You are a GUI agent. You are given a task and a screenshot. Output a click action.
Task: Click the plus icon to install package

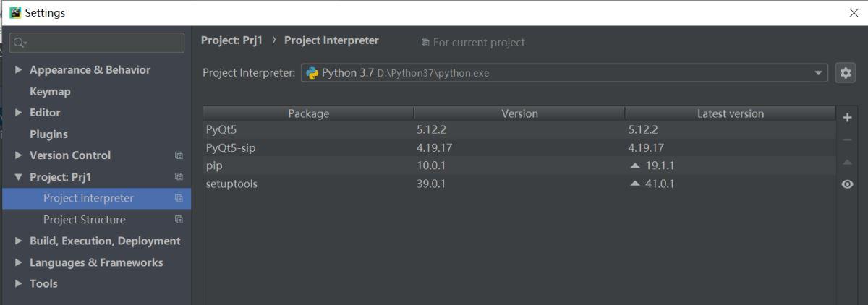point(847,118)
